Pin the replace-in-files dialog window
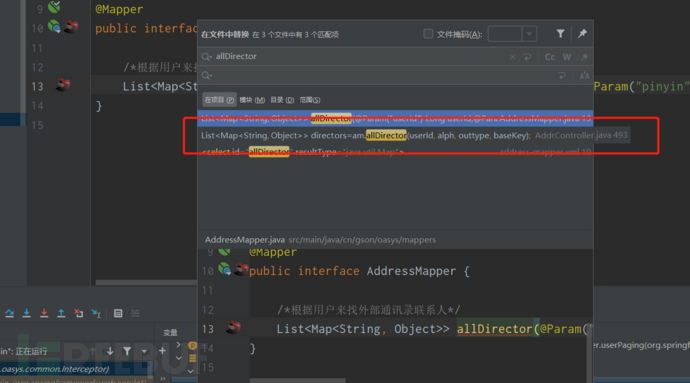The height and width of the screenshot is (383, 690). pos(582,33)
